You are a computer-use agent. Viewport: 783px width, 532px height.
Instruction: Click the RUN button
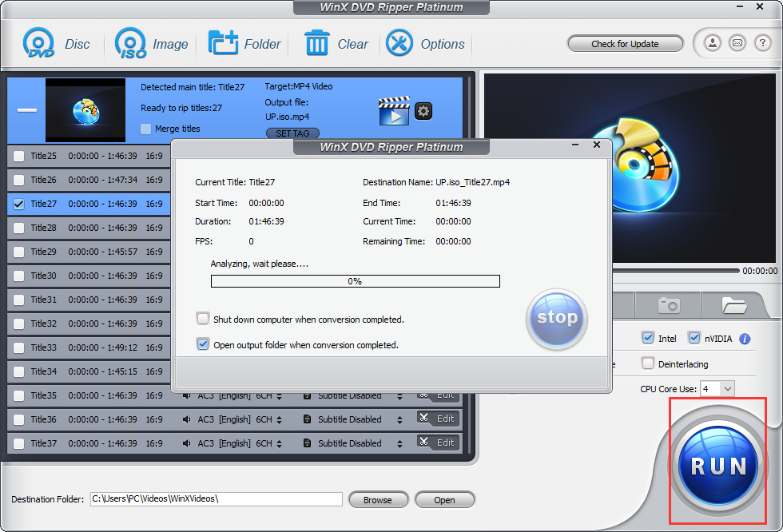click(x=718, y=466)
